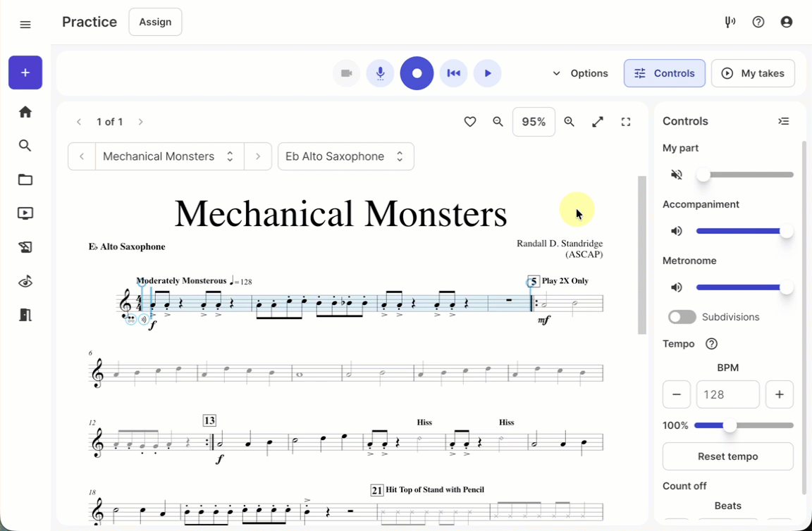
Task: Click the purple plus create button
Action: 25,73
